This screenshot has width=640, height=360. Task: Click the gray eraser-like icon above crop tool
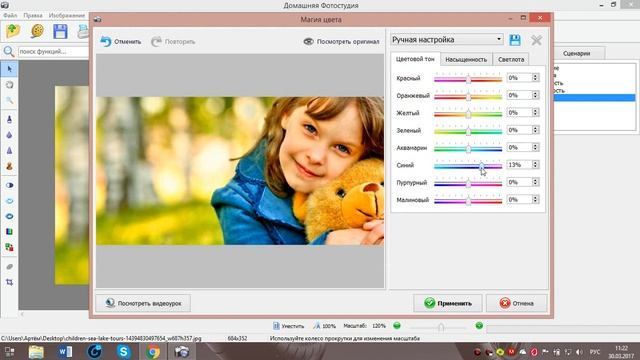coord(9,267)
